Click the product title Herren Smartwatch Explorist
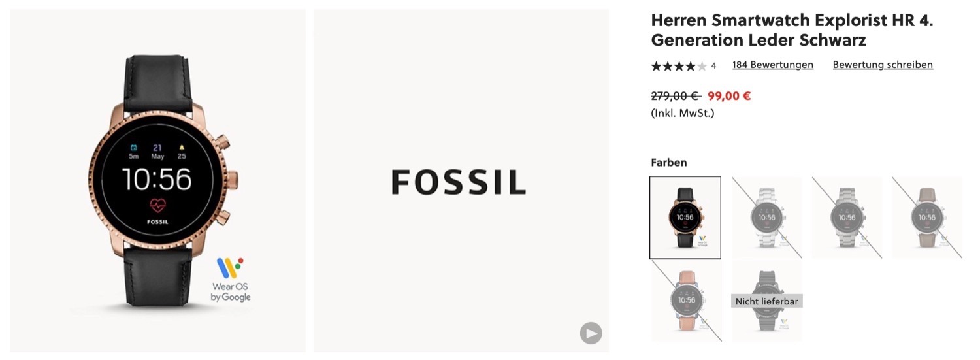 [x=791, y=30]
